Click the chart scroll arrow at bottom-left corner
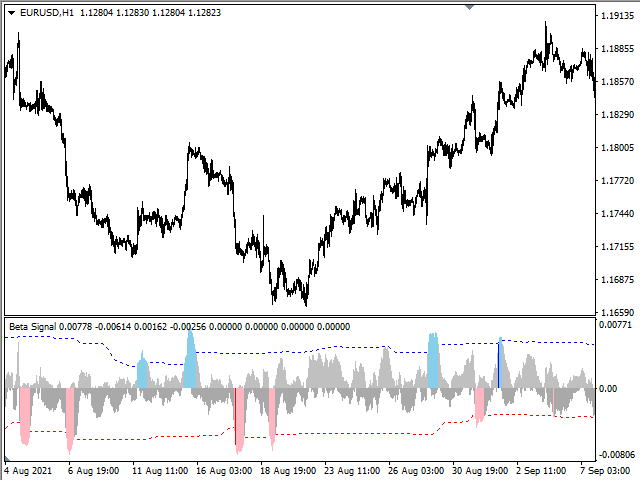 pyautogui.click(x=7, y=458)
